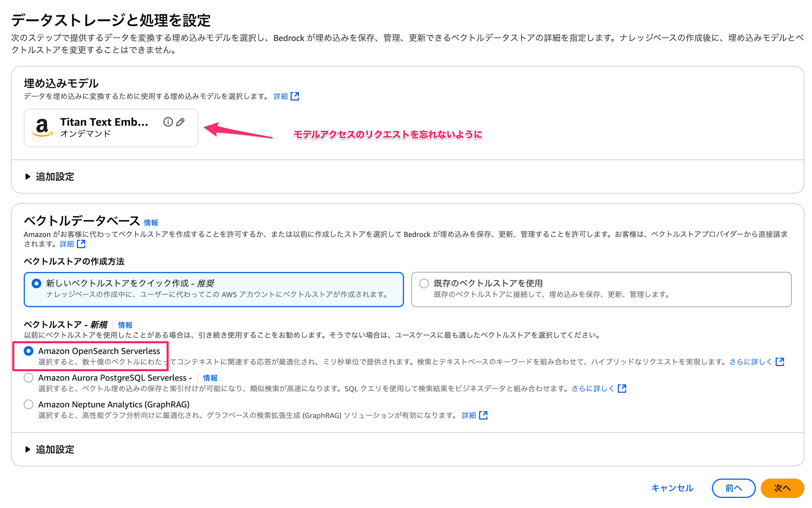The image size is (812, 508).
Task: Choose Amazon Aurora PostgreSQL Serverless radio button
Action: [28, 378]
